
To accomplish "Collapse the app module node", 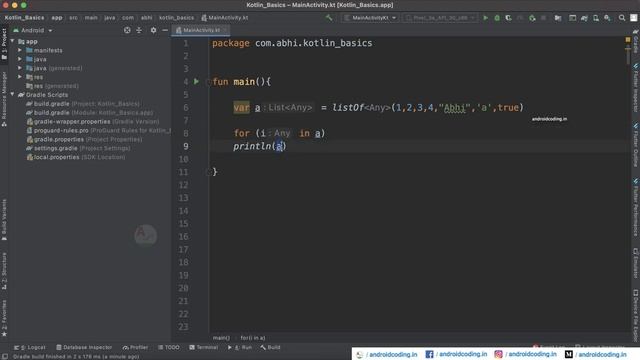I will coord(12,41).
